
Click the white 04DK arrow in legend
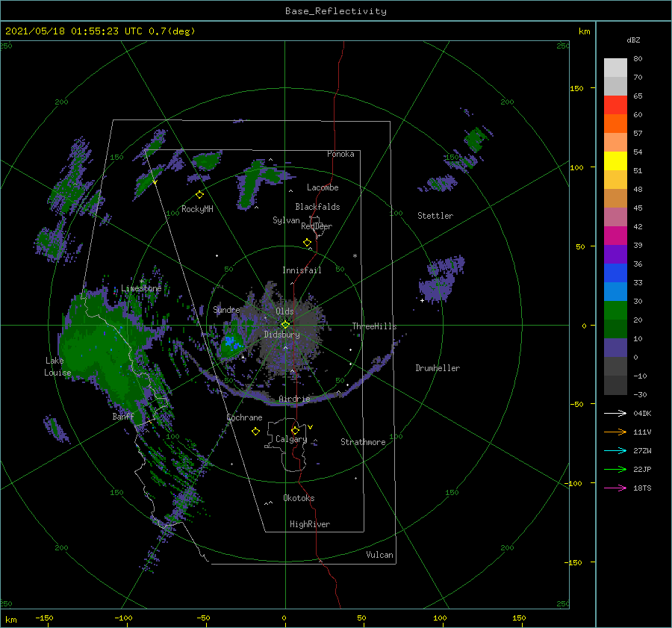click(615, 413)
